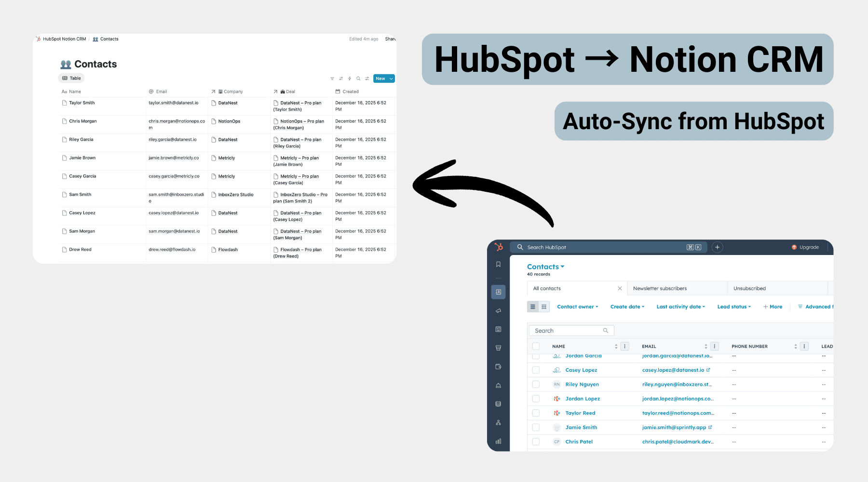The width and height of the screenshot is (868, 482).
Task: Open the sort icon in the Notion Contacts toolbar
Action: click(340, 78)
